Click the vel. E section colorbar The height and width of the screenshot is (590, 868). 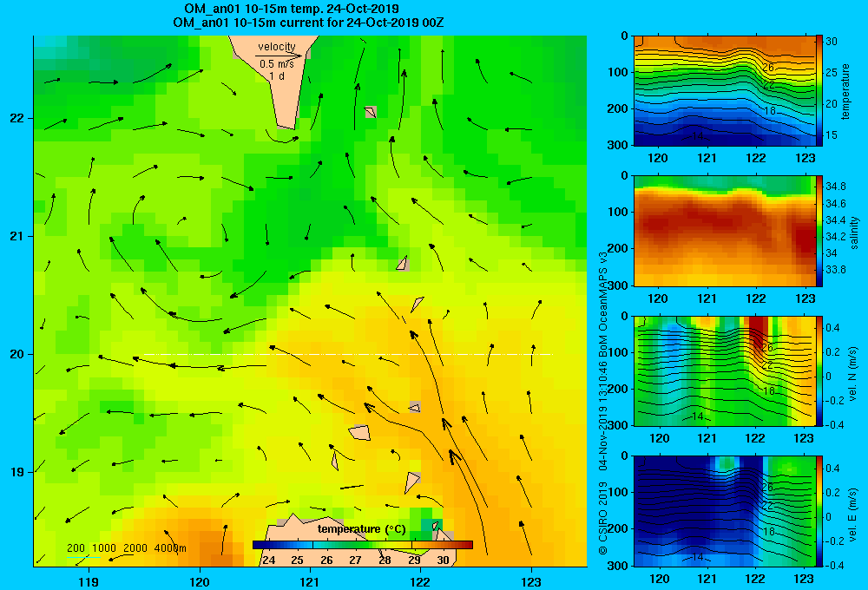pyautogui.click(x=819, y=511)
